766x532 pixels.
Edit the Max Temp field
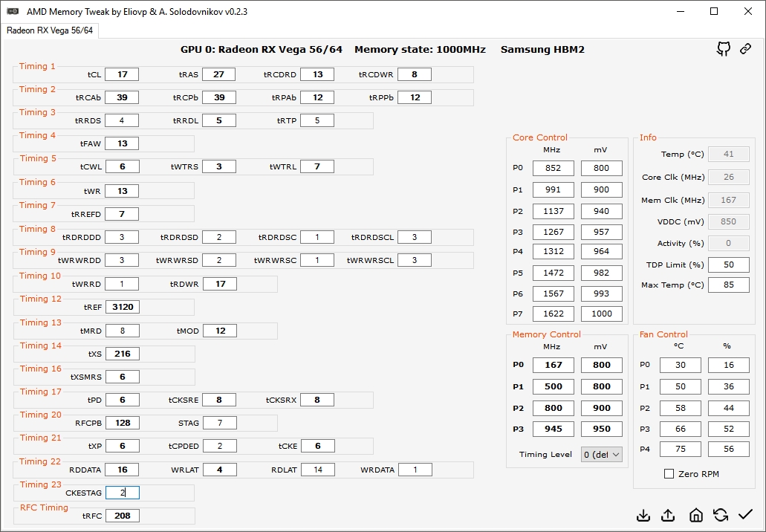[x=728, y=285]
